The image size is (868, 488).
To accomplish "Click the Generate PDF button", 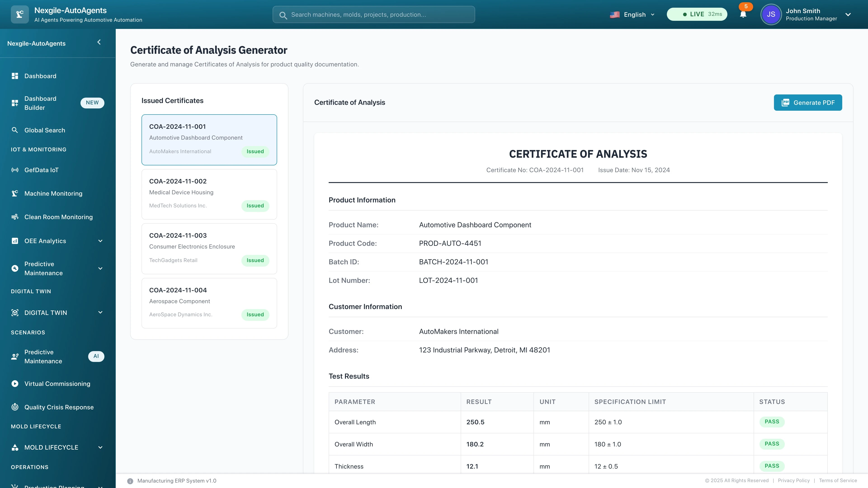I will (x=808, y=102).
